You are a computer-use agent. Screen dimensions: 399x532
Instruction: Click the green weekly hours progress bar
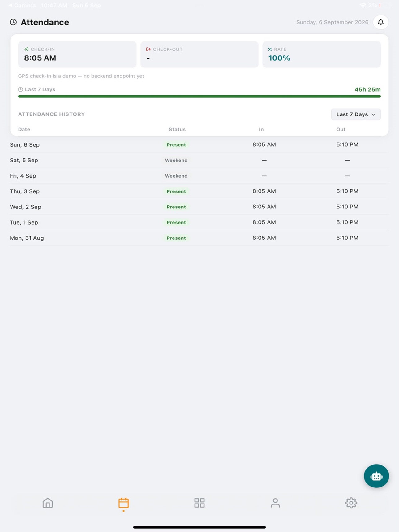pos(199,97)
